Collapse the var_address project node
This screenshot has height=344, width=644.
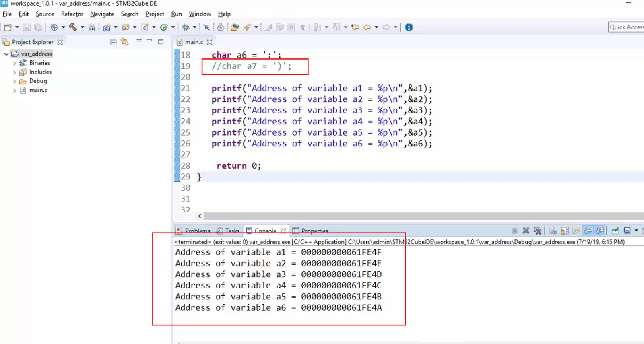point(6,54)
